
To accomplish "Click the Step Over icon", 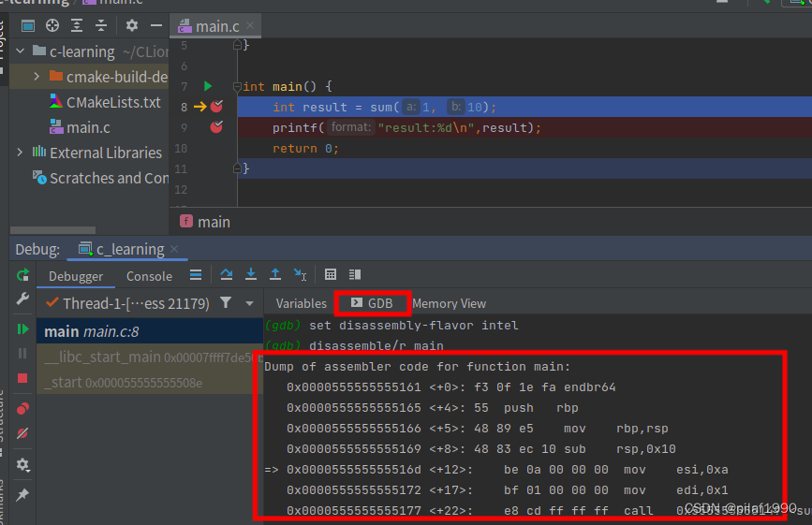I will 227,275.
